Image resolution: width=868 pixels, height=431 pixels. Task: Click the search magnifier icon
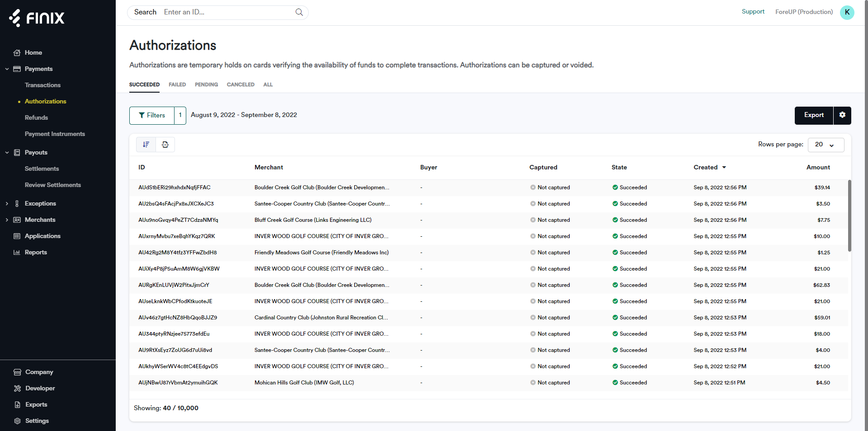pos(299,12)
